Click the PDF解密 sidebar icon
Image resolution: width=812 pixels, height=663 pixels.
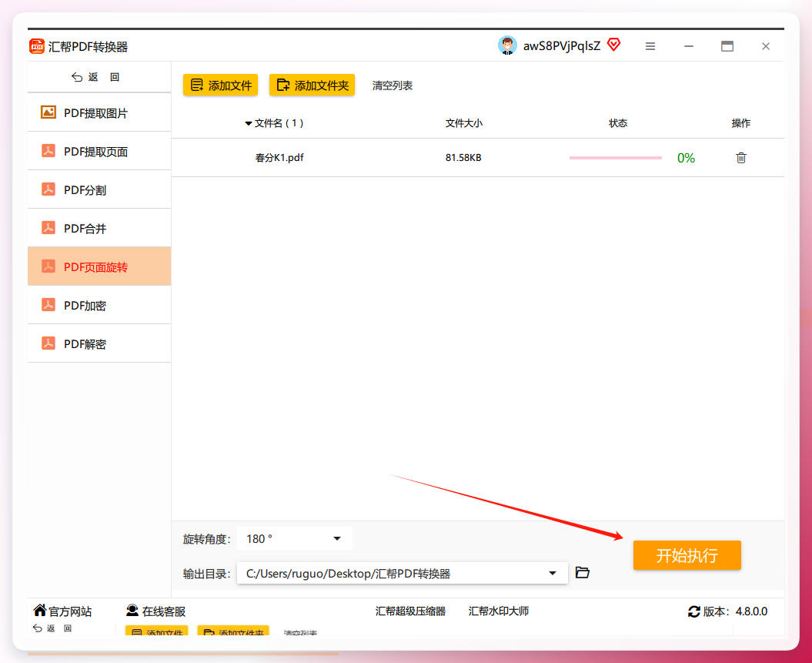coord(48,343)
